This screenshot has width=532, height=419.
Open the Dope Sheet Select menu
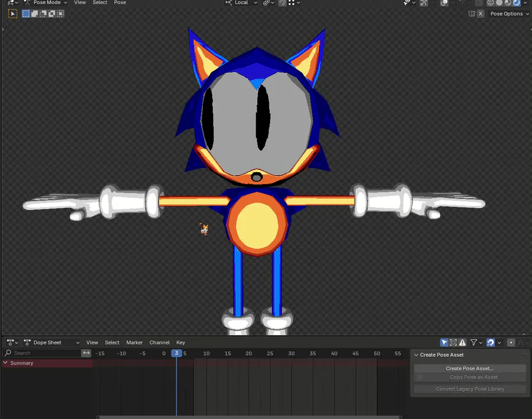coord(112,343)
